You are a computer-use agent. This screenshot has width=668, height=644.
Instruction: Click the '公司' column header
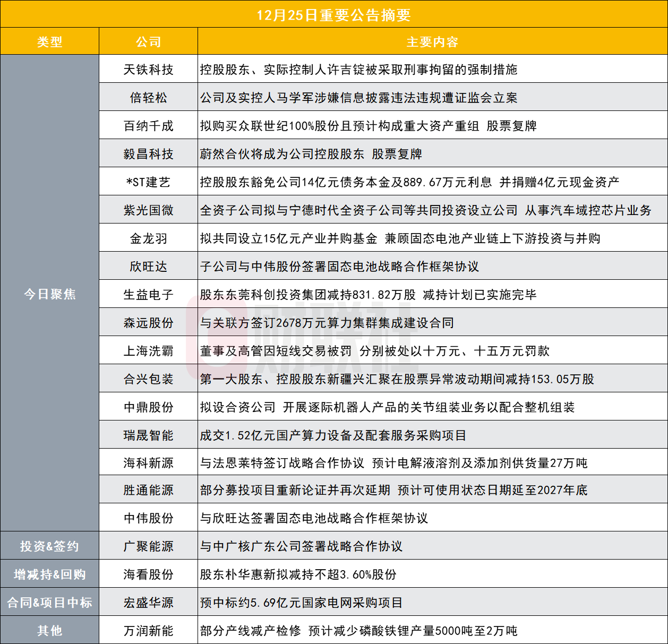[148, 42]
